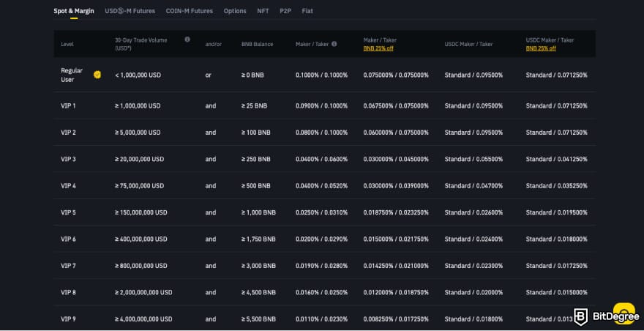Click the '≥ 25 BNB' balance cell
Image resolution: width=644 pixels, height=331 pixels.
[254, 105]
